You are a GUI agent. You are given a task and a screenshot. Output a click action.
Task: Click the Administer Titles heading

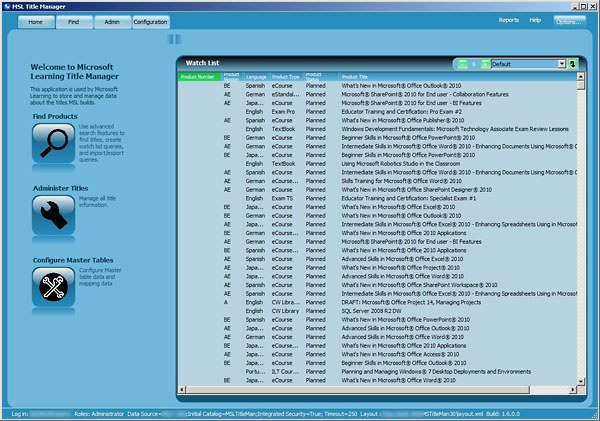[60, 188]
